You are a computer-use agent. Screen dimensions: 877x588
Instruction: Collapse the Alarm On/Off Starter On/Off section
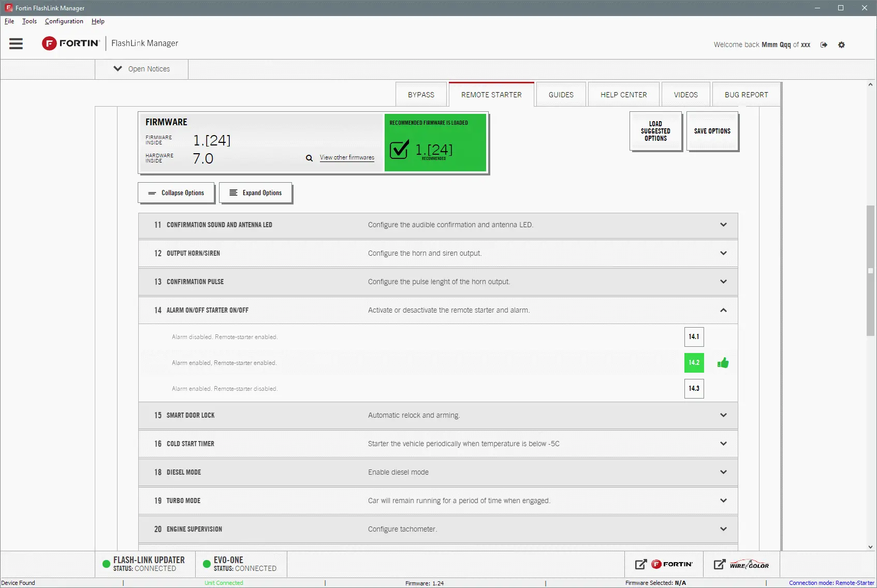[x=723, y=311]
